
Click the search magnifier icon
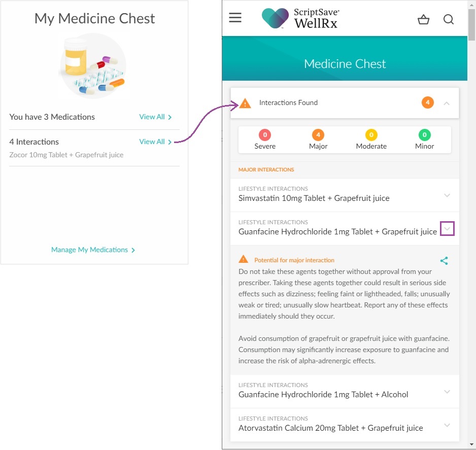click(x=449, y=19)
